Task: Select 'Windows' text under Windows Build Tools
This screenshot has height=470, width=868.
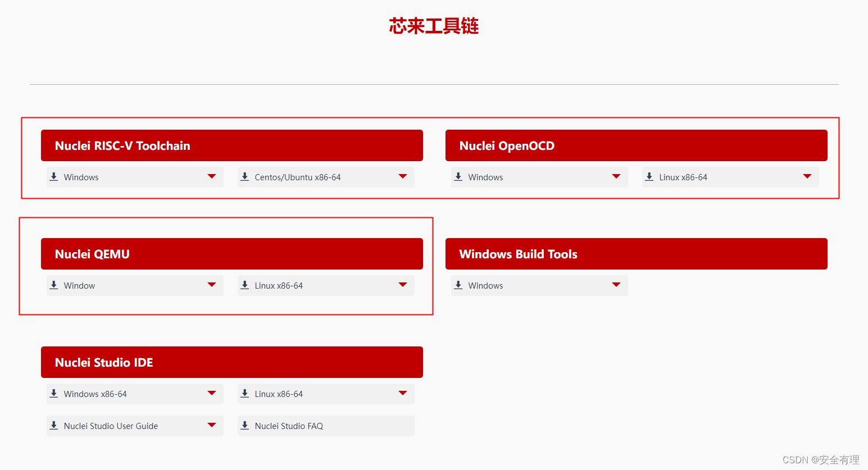Action: coord(485,286)
